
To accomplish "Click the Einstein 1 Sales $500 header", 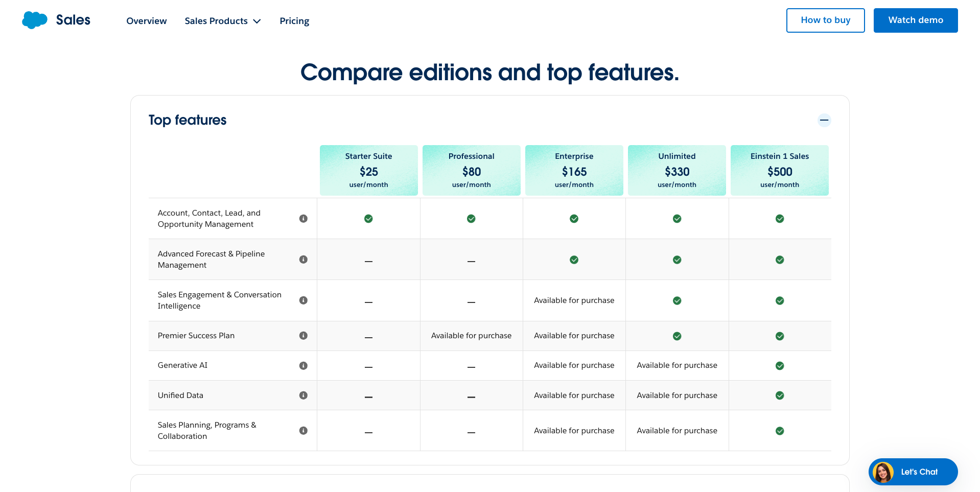I will 779,170.
